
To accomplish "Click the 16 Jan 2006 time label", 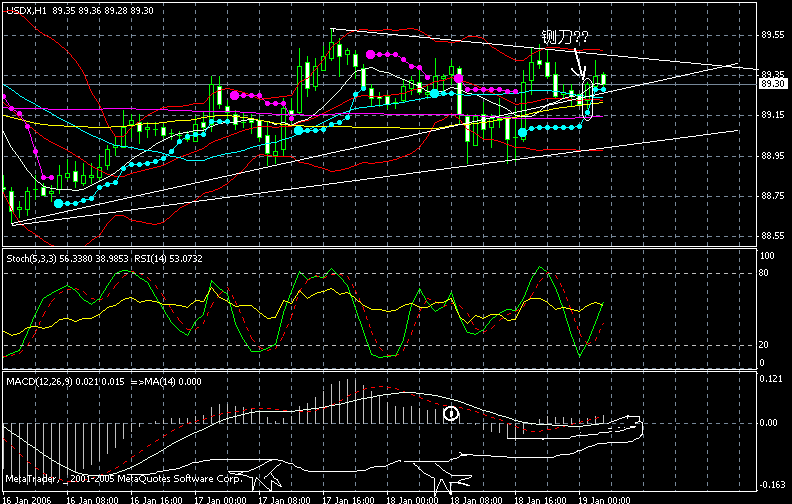I will [x=27, y=500].
